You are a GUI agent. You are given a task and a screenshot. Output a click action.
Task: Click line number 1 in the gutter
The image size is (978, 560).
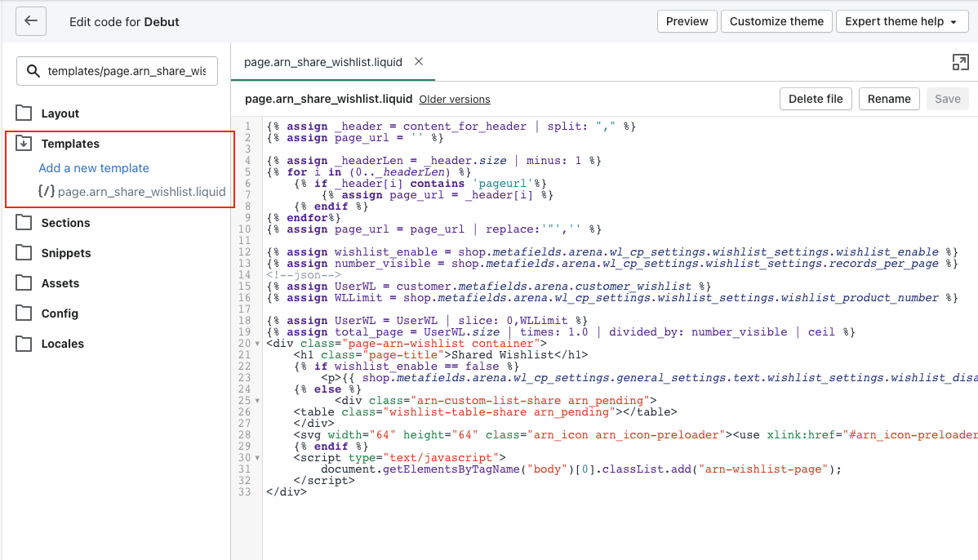tap(247, 126)
